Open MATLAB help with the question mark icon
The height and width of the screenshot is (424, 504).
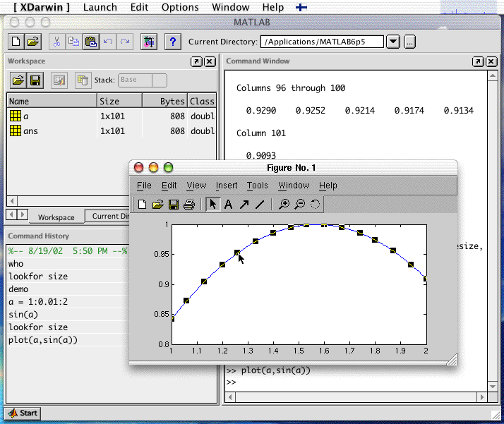172,42
